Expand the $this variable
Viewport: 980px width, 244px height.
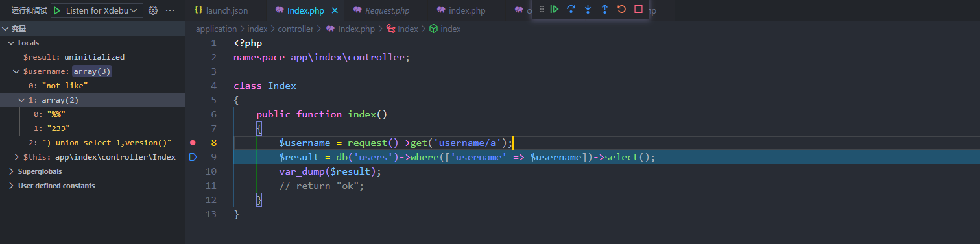17,157
